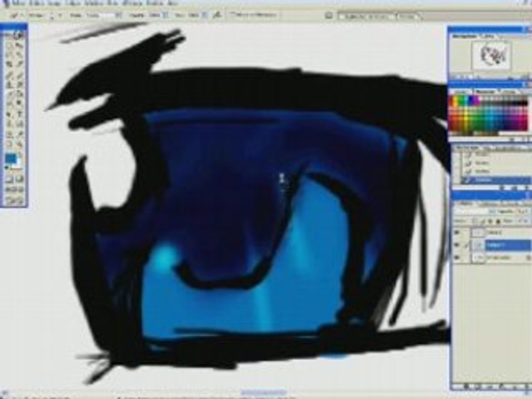Switch to Standard (non-mask) edit mode
The width and height of the screenshot is (532, 399).
coord(9,179)
